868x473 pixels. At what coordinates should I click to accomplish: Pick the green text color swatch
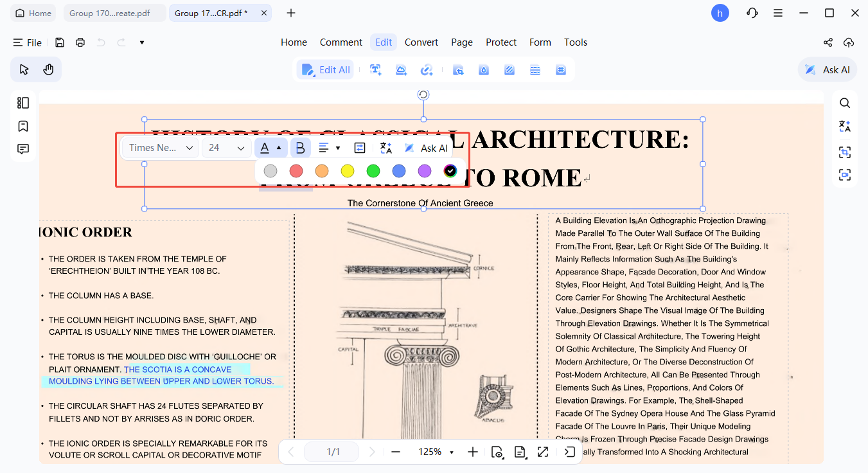tap(373, 171)
